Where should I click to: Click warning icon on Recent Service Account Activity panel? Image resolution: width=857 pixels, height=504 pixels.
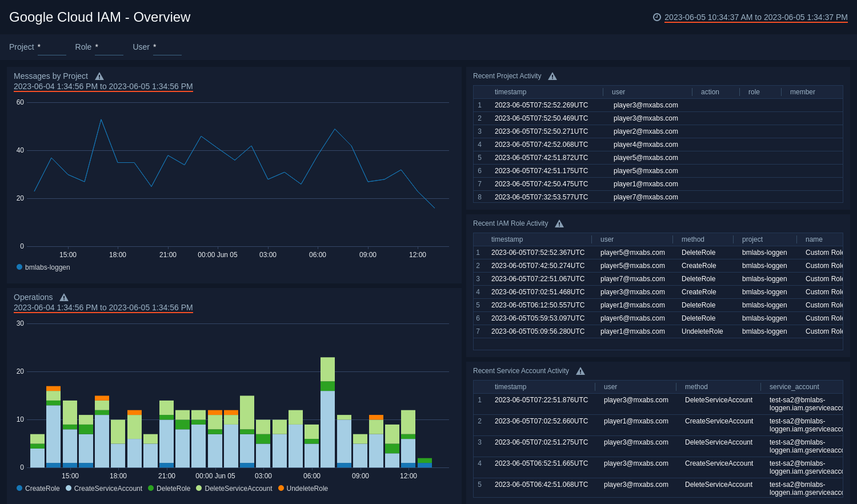coord(580,371)
